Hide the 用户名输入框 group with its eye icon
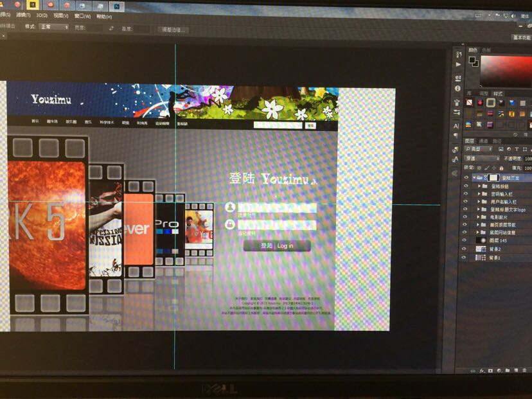Viewport: 532px width, 399px height. click(465, 202)
